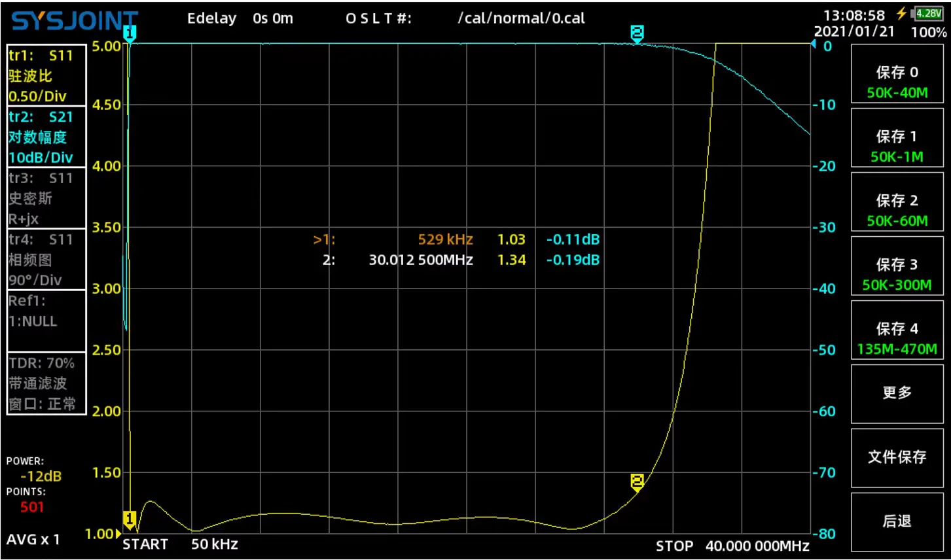This screenshot has height=560, width=951.
Task: Enable trace tr3 S11 Smith chart
Action: (x=46, y=198)
